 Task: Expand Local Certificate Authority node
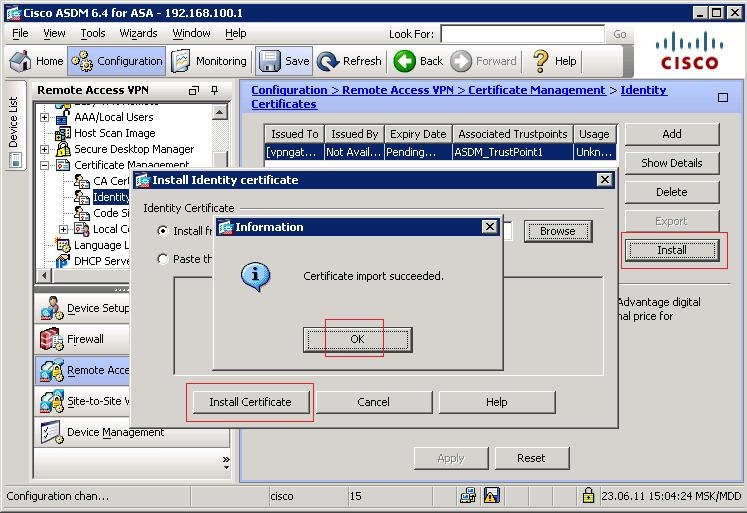[x=63, y=229]
